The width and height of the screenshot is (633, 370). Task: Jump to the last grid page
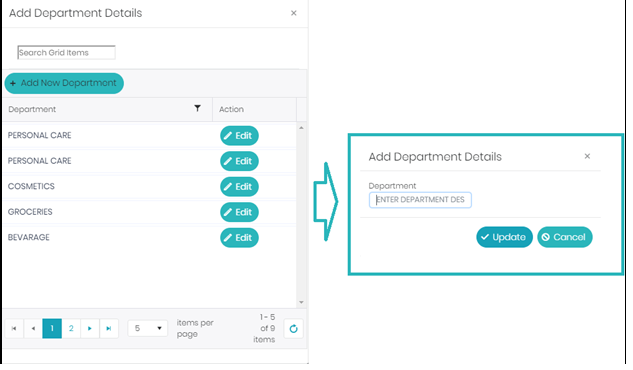[x=109, y=328]
